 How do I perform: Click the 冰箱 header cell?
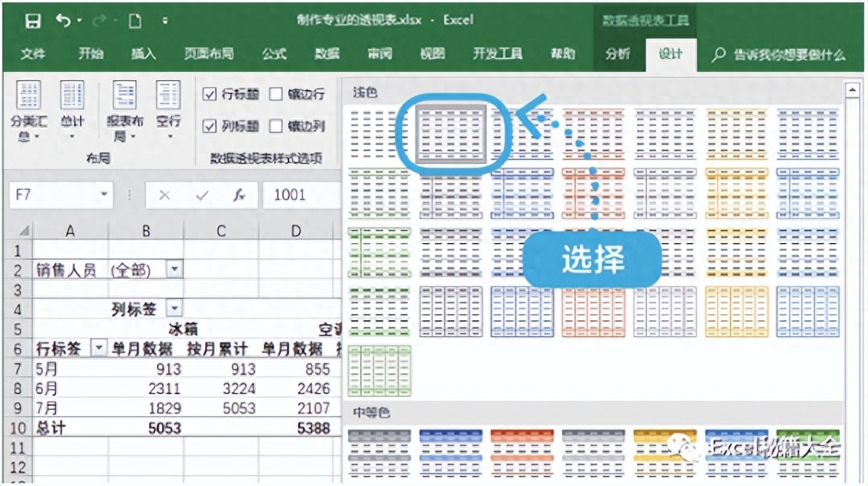pyautogui.click(x=183, y=329)
